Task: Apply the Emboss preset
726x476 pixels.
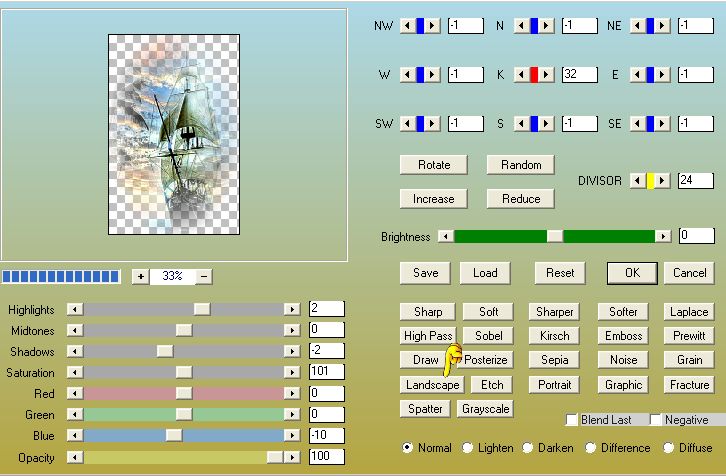Action: (623, 336)
